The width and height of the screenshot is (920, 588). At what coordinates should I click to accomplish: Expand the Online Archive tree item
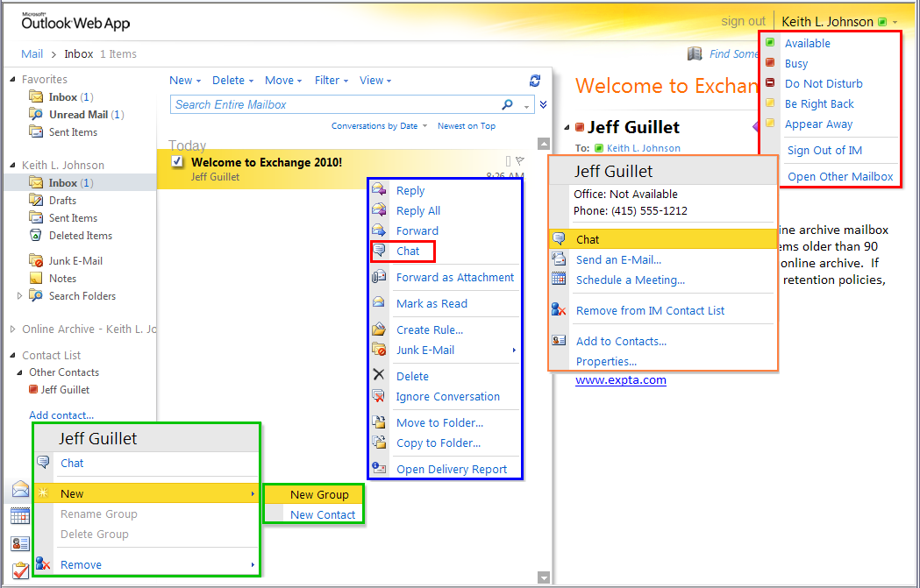pos(12,329)
